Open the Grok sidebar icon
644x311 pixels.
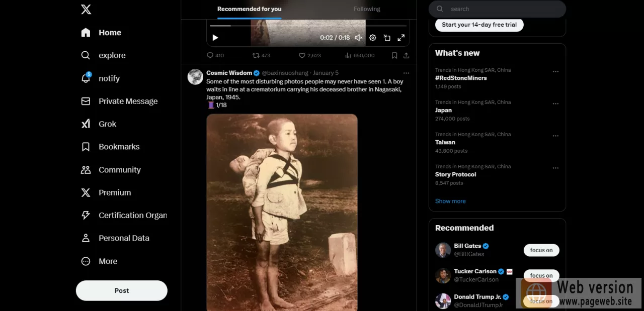click(x=86, y=124)
